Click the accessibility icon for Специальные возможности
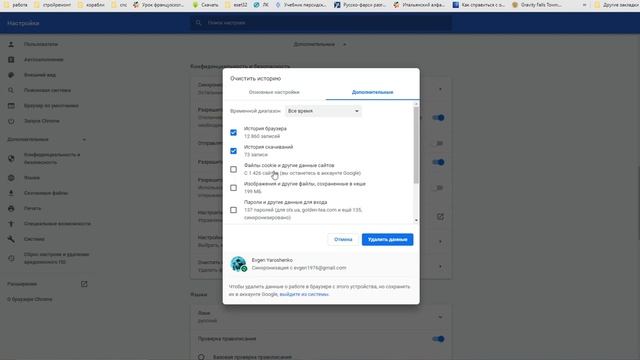Viewport: 640px width, 360px height. point(11,224)
